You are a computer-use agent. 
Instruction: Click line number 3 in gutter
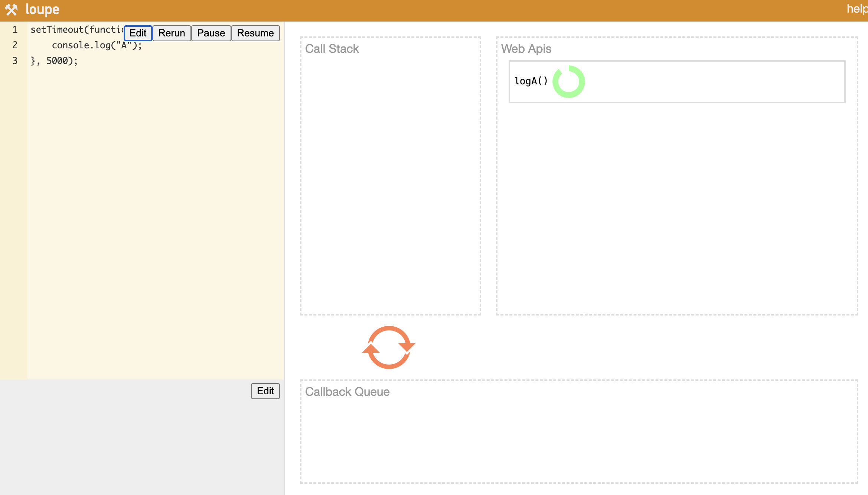pos(15,61)
